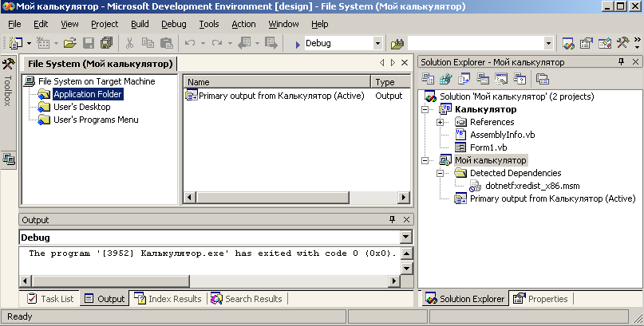Screen dimensions: 644x326
Task: Click the Cut scissors icon
Action: 130,43
